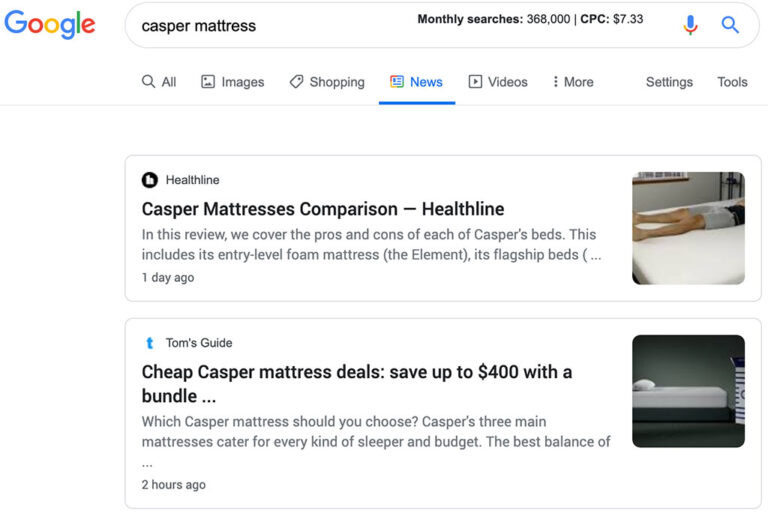
Task: Open the search Tools options
Action: (732, 82)
